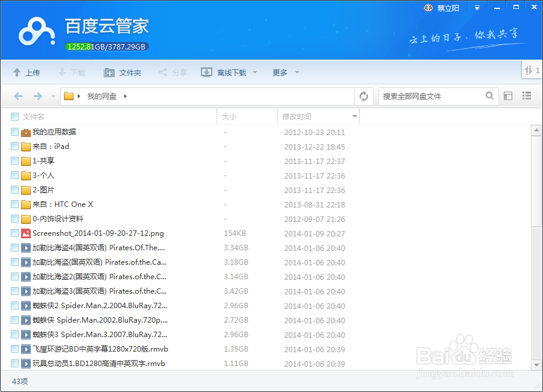Click the 下载 download button
The image size is (543, 392).
(x=71, y=72)
